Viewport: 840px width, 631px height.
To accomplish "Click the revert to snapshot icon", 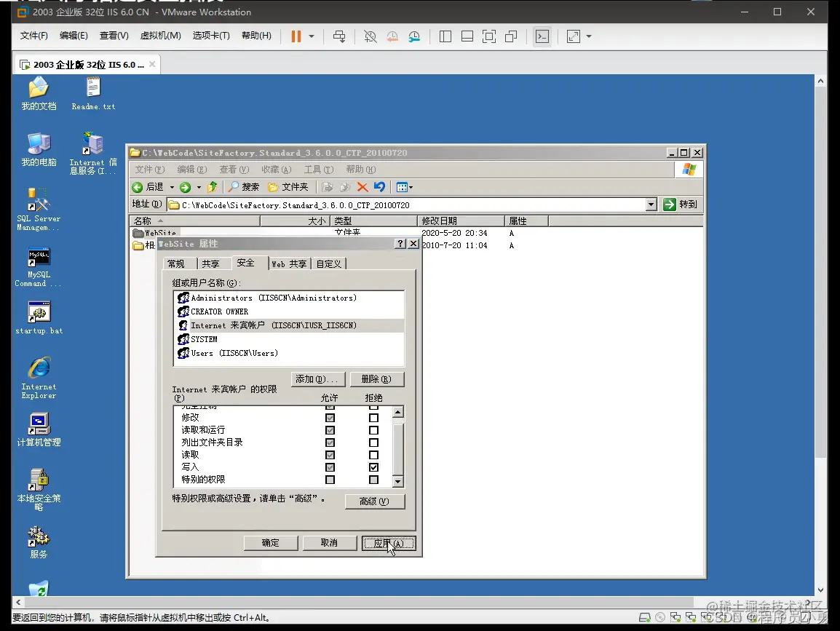I will coord(392,36).
